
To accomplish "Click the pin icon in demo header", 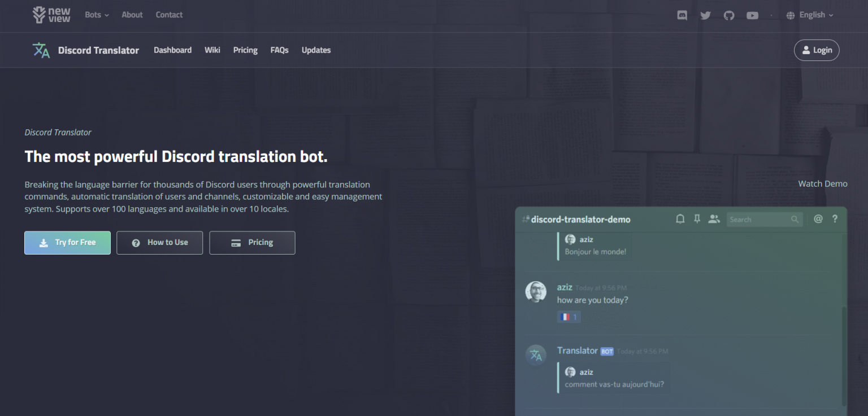I will click(697, 219).
